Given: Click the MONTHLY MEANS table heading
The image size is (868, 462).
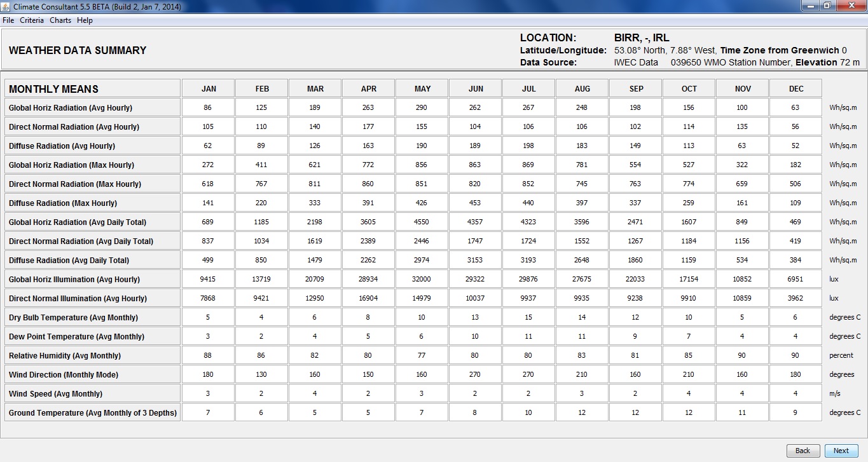Looking at the screenshot, I should (53, 89).
